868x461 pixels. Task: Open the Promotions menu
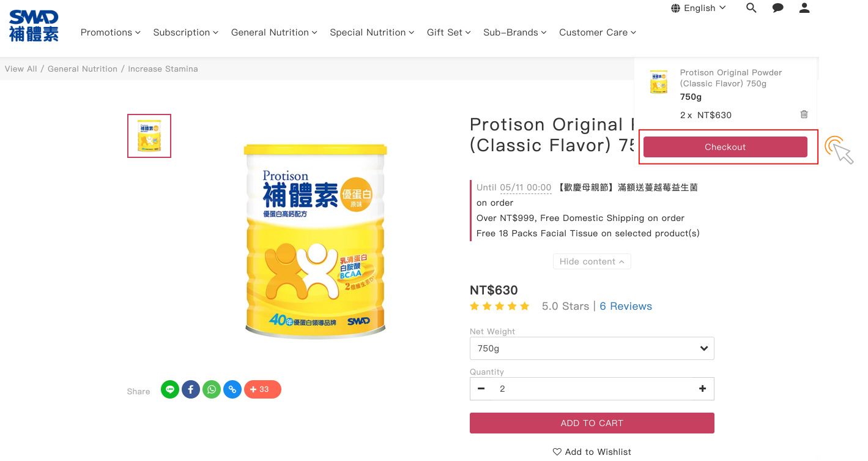coord(110,32)
